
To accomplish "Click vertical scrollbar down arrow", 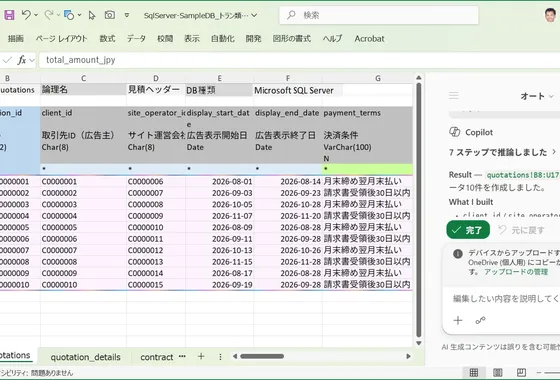I will point(419,343).
